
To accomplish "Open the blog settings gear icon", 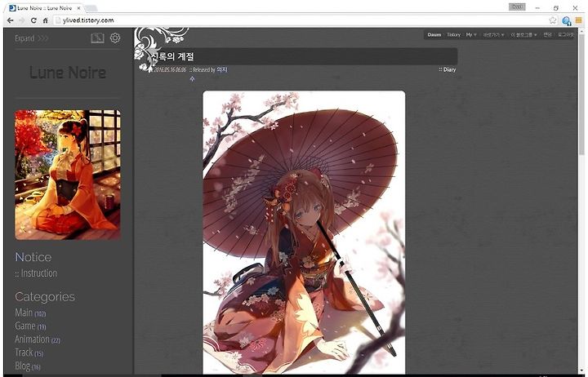I will point(115,38).
